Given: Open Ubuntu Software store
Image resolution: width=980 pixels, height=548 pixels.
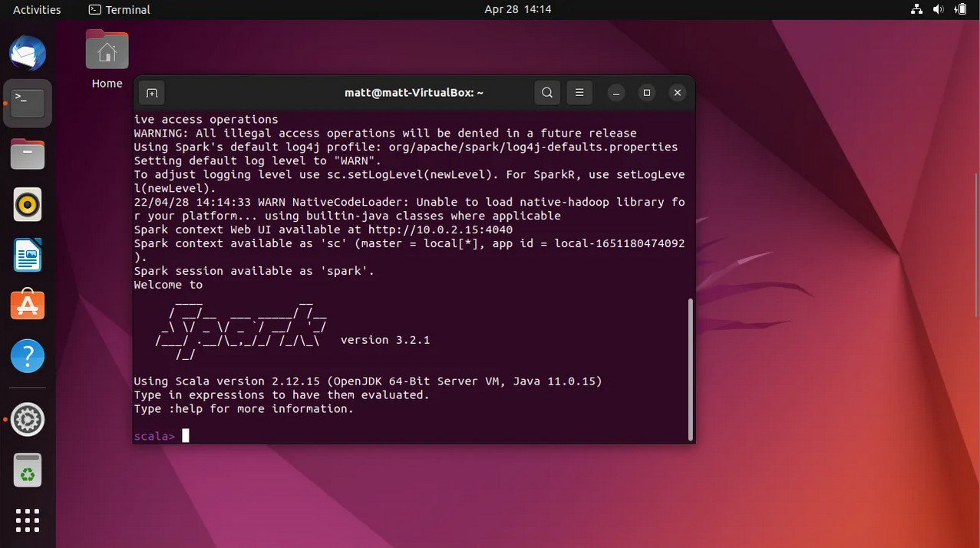Looking at the screenshot, I should click(28, 305).
